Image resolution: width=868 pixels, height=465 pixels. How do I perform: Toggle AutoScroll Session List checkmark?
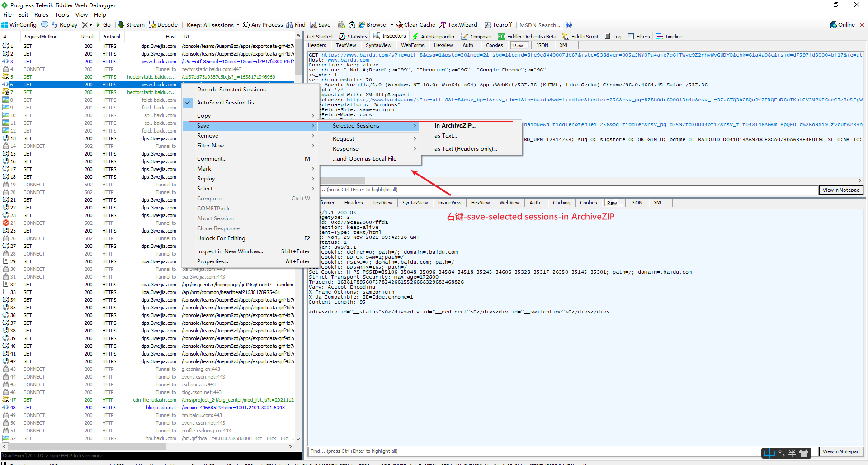click(188, 103)
